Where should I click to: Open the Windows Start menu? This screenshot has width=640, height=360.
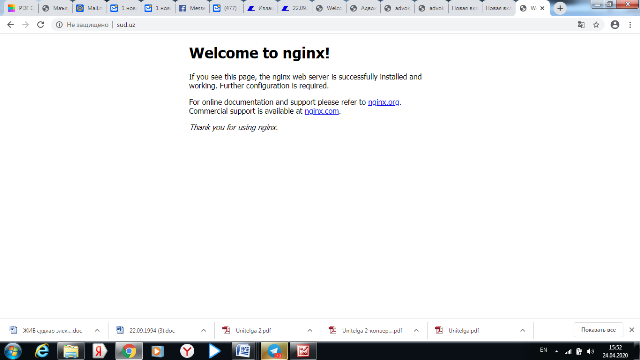(13, 351)
